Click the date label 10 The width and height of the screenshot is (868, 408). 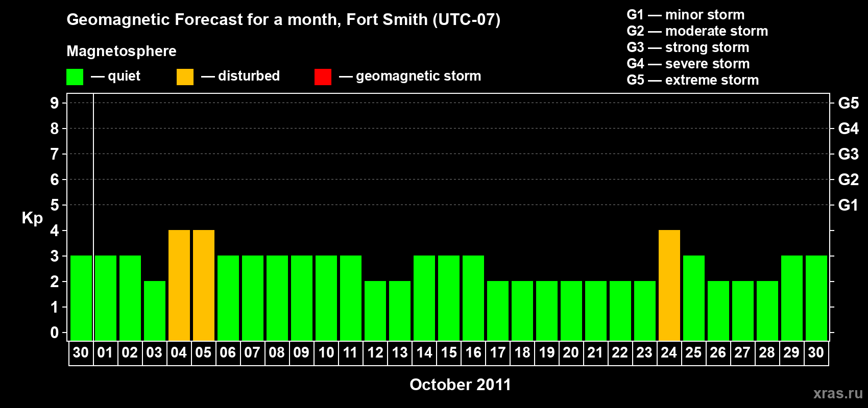[x=326, y=352]
